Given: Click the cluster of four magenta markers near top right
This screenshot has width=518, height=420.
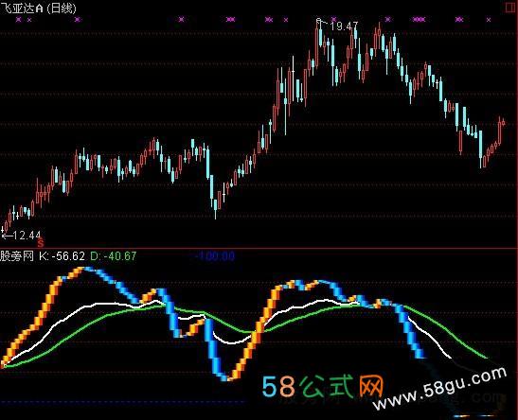Looking at the screenshot, I should tap(419, 20).
